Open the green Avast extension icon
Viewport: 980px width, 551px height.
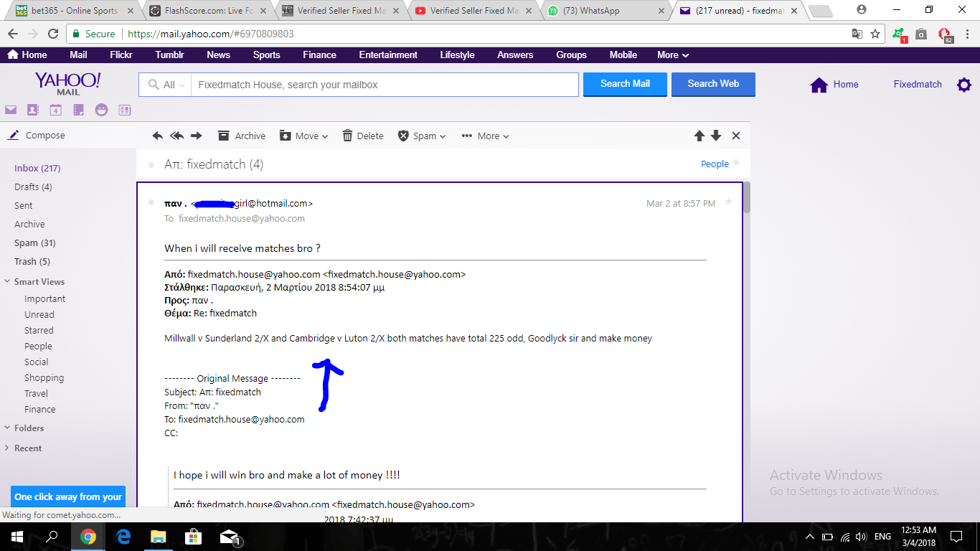point(900,34)
